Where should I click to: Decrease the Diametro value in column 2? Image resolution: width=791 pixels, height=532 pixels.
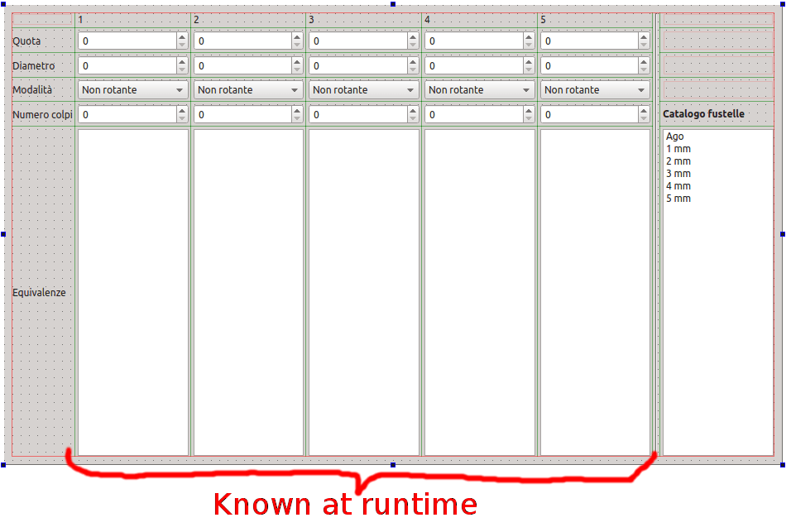(x=299, y=68)
